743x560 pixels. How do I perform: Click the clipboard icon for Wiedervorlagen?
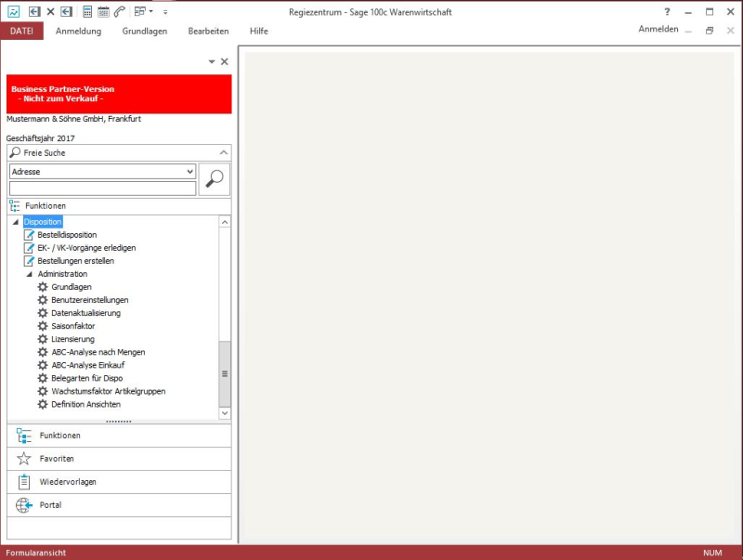click(24, 482)
